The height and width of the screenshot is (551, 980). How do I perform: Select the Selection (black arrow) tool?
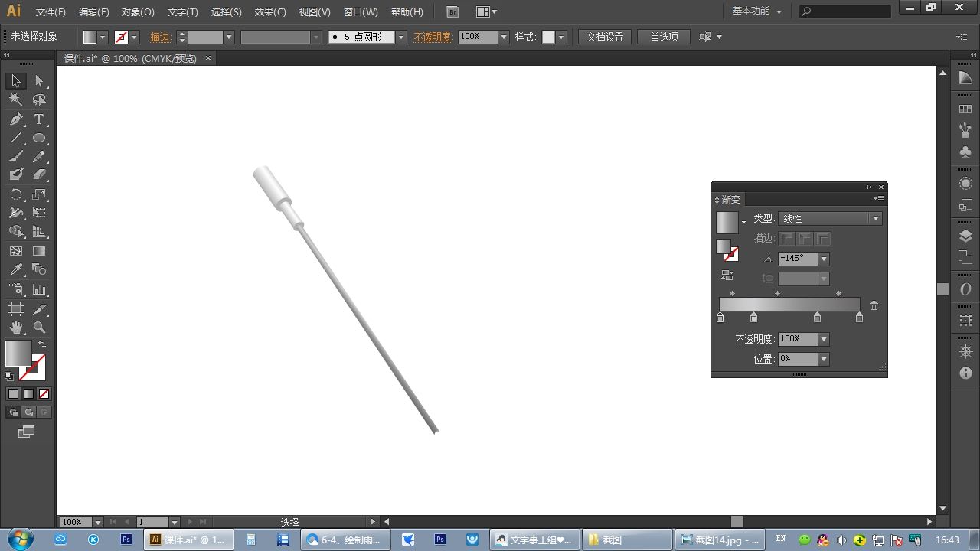pos(16,81)
